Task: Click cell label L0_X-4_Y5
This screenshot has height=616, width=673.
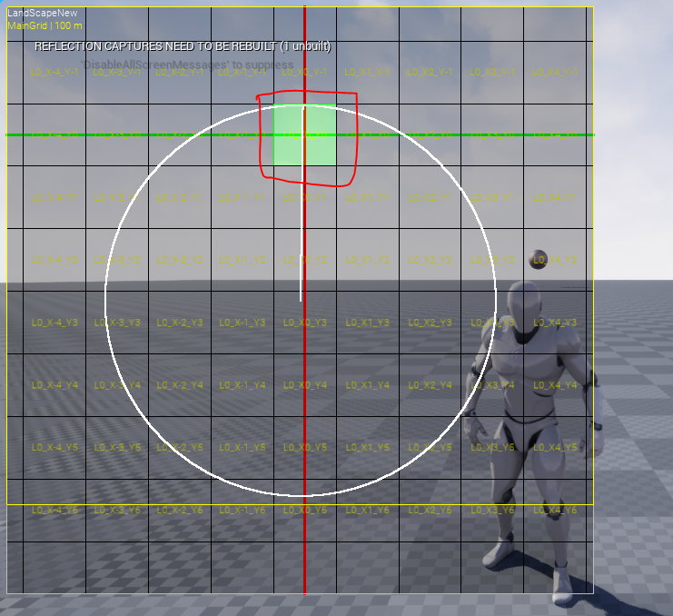Action: tap(54, 448)
